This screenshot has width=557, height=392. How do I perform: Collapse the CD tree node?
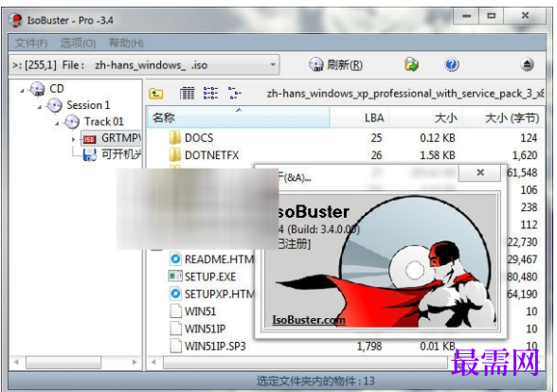(22, 91)
